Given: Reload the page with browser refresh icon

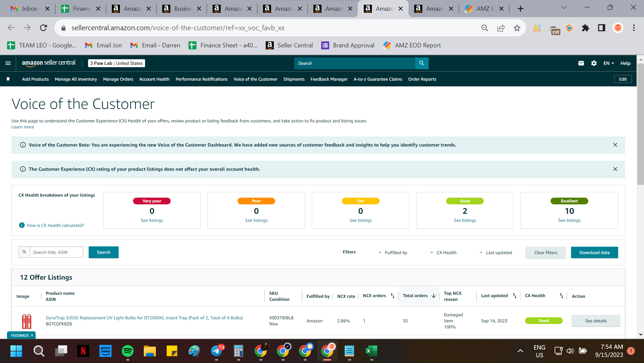Looking at the screenshot, I should pyautogui.click(x=43, y=28).
